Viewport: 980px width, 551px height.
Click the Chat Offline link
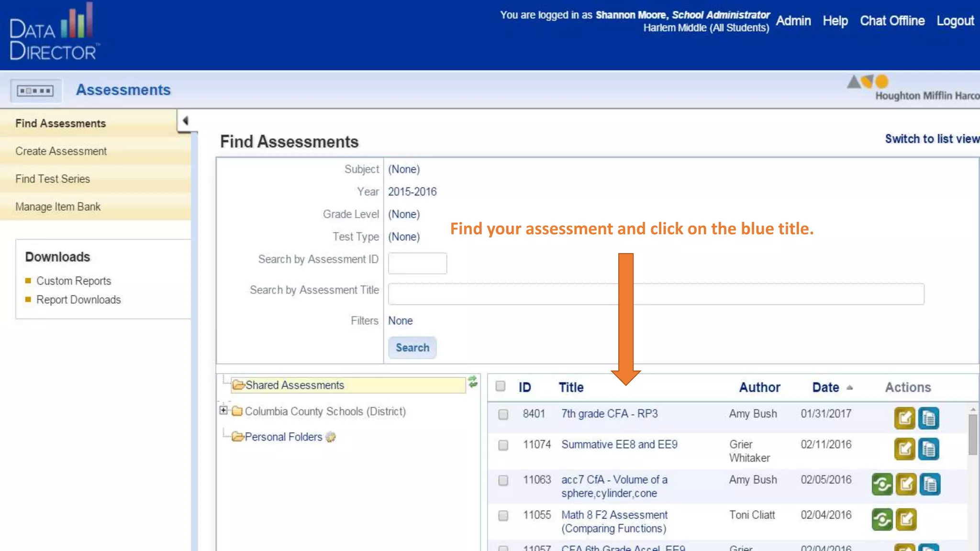point(892,21)
